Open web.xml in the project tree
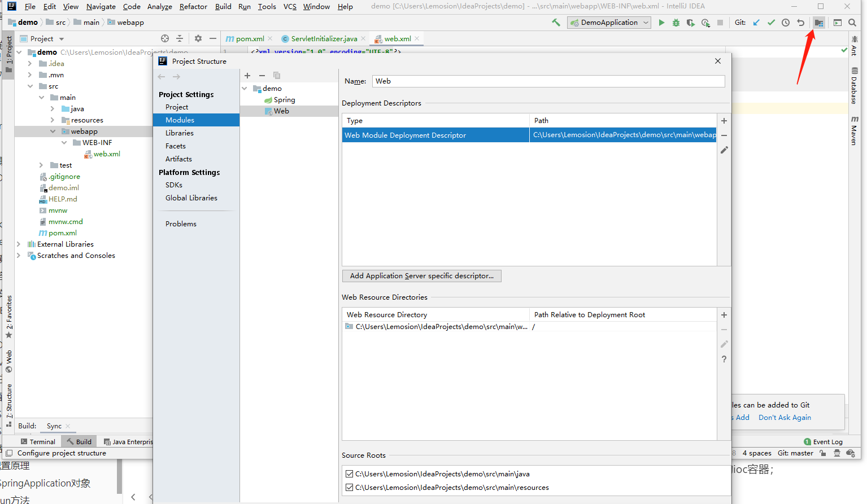Viewport: 867px width, 504px height. (107, 154)
